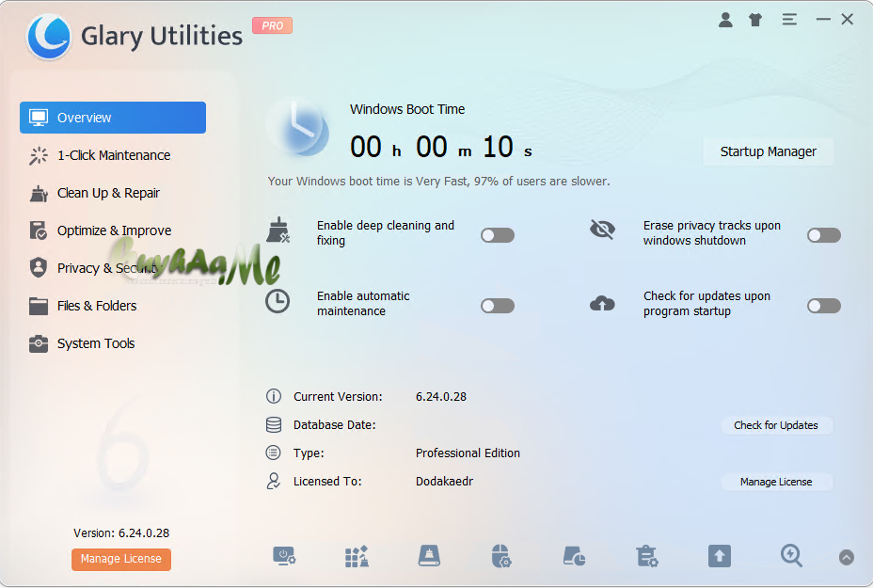
Task: Click the licensee name Dodakaedr
Action: 444,481
